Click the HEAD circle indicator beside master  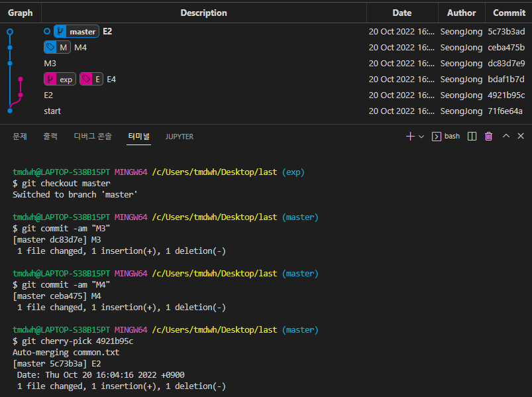[47, 32]
